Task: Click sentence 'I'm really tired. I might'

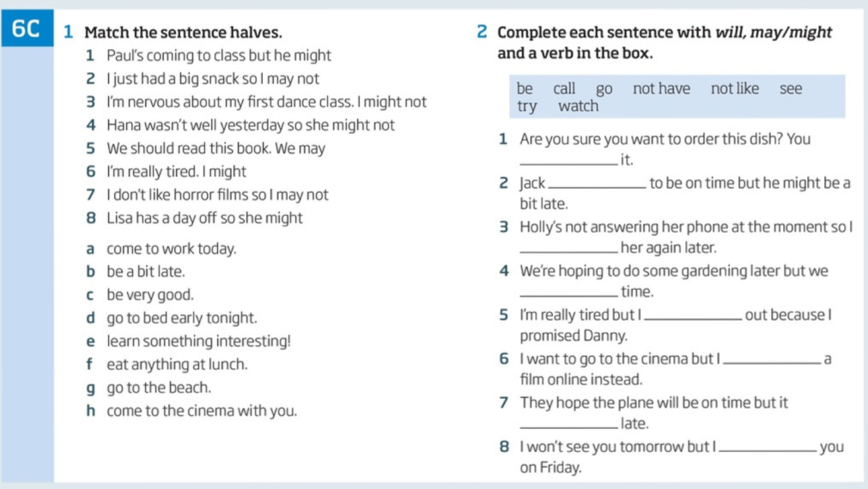Action: [176, 172]
